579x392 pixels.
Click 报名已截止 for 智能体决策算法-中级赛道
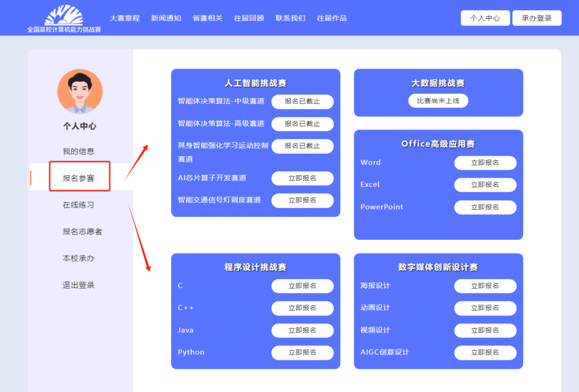point(302,101)
